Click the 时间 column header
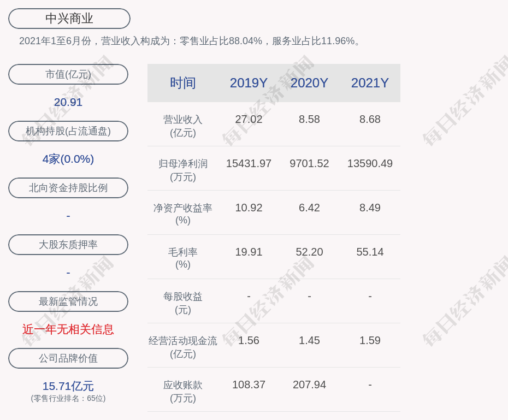Viewport: 508px width, 420px height. click(x=183, y=83)
